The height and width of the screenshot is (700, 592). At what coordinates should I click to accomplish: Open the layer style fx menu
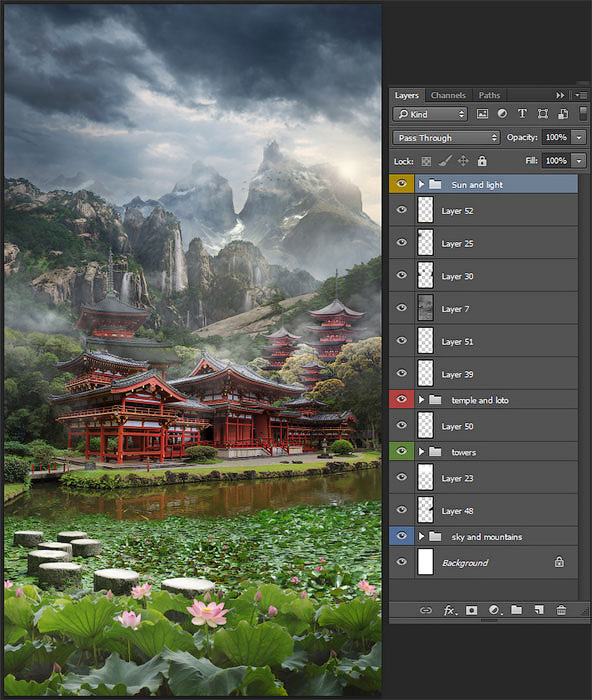(450, 610)
